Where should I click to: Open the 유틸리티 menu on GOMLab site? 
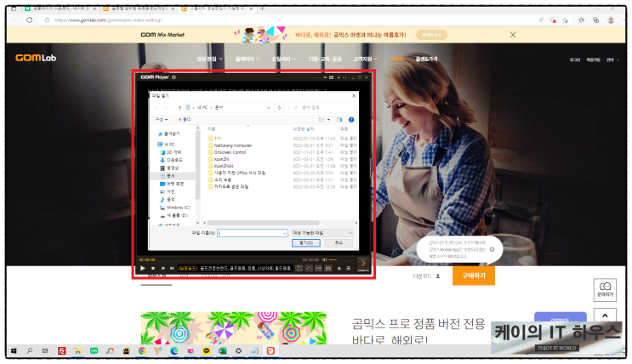[284, 60]
